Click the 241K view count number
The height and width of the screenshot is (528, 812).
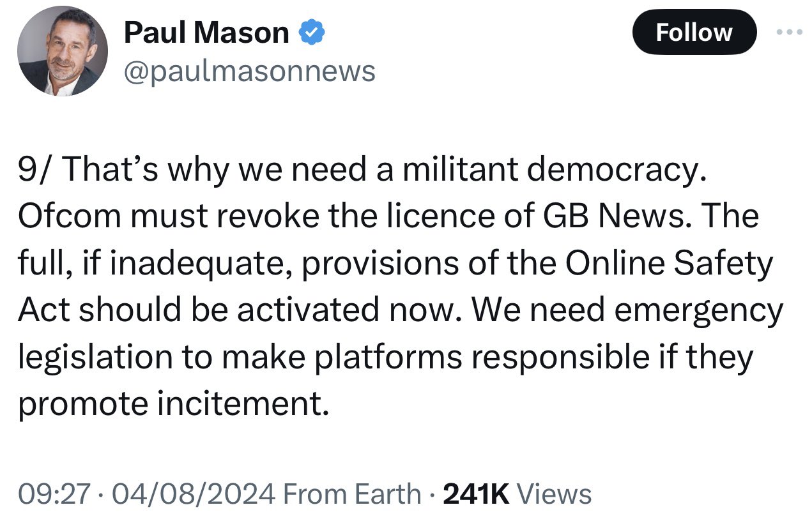[x=475, y=494]
